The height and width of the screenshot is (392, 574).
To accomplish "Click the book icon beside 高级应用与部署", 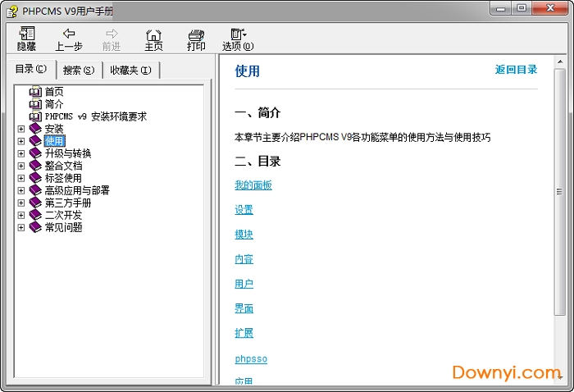I will [35, 190].
